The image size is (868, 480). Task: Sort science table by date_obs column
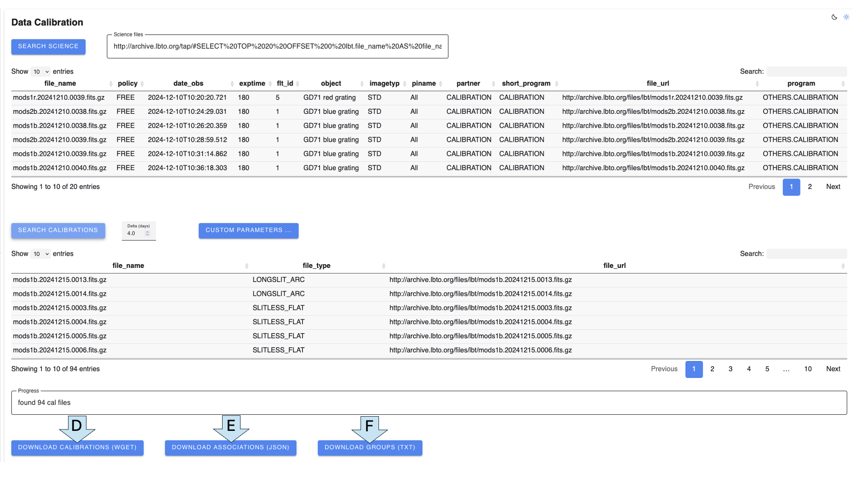[x=188, y=84]
